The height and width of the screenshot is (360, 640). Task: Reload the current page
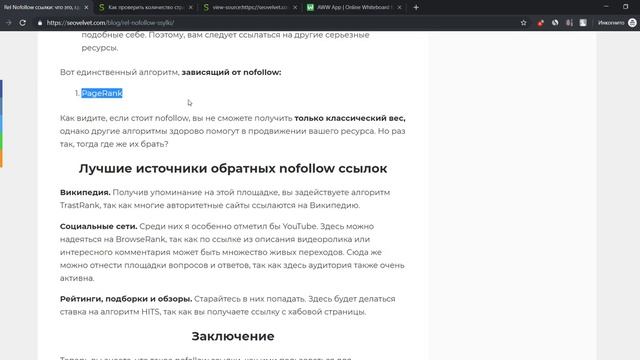point(23,23)
